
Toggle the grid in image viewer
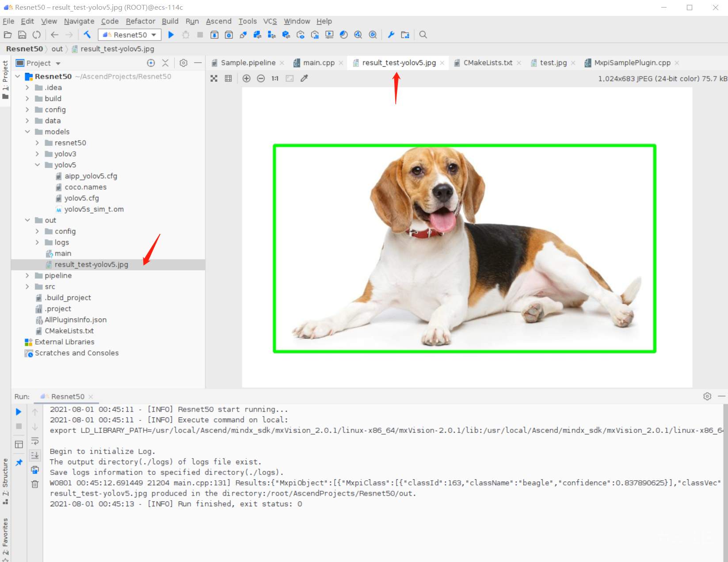pyautogui.click(x=228, y=78)
